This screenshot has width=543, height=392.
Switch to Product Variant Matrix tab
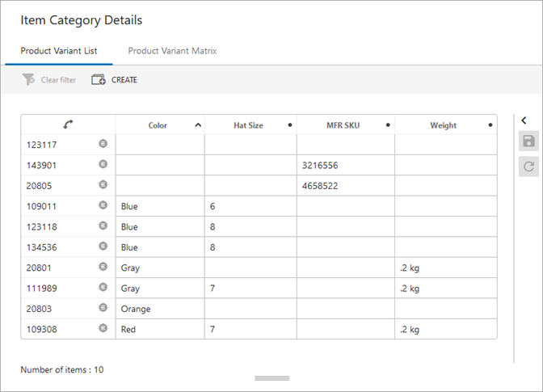click(172, 51)
